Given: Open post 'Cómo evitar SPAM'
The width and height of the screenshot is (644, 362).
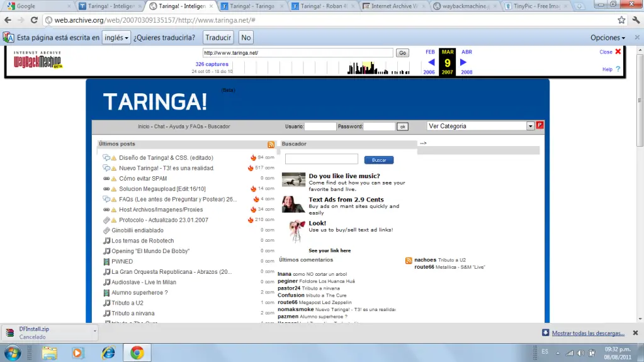Looking at the screenshot, I should [143, 178].
